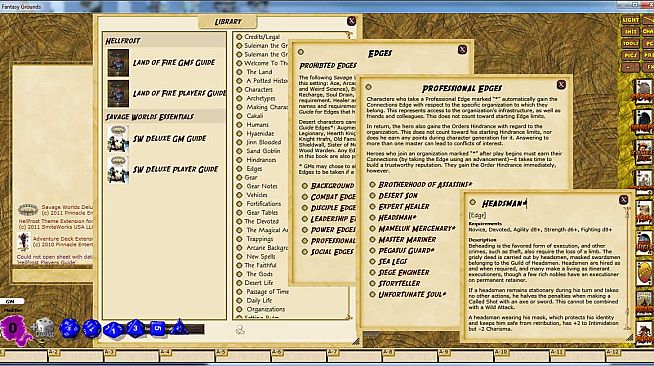Pick up the blue d4 die
This screenshot has width=654, height=366.
tap(179, 328)
